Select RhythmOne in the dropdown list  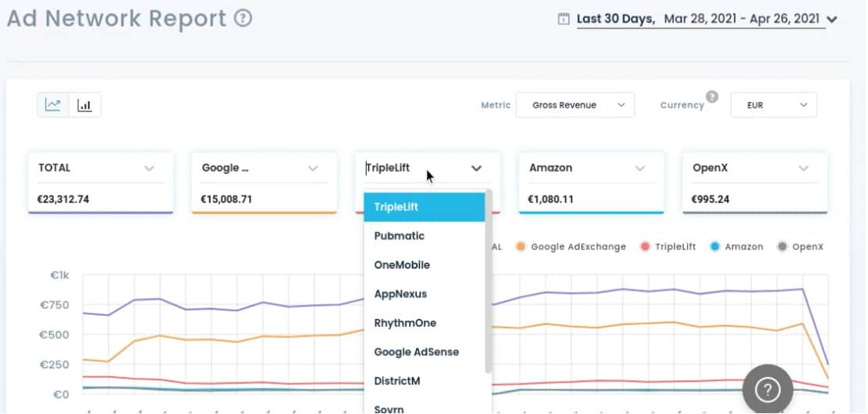(x=424, y=323)
